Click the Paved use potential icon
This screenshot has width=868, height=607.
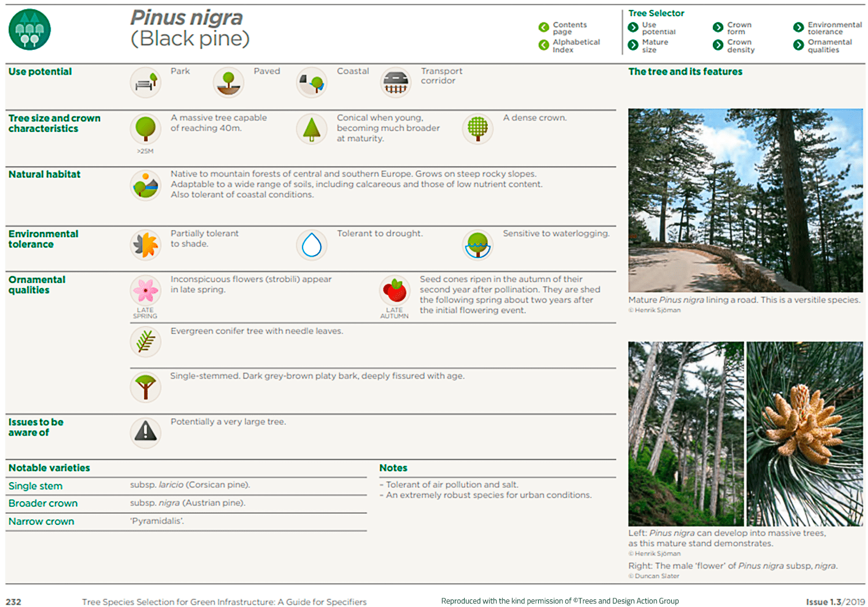tap(229, 82)
